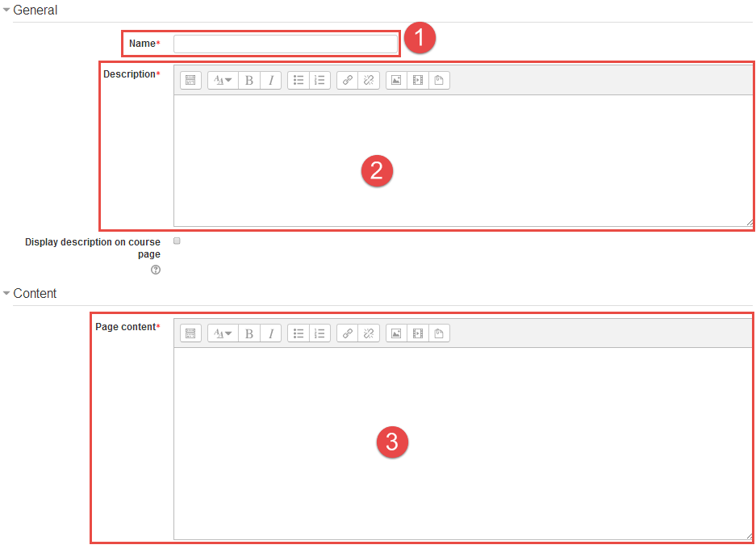Click inside the Page content text area
The image size is (756, 549).
[x=462, y=444]
